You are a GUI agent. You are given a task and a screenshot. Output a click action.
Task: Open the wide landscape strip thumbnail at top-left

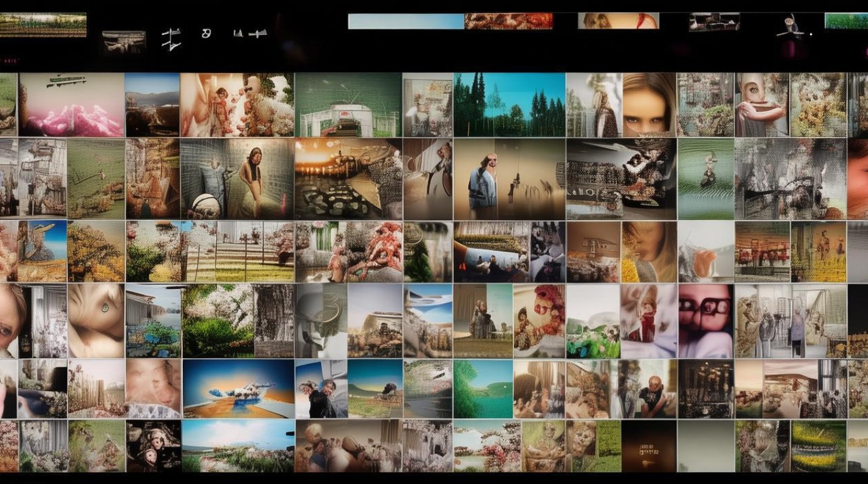coord(43,25)
